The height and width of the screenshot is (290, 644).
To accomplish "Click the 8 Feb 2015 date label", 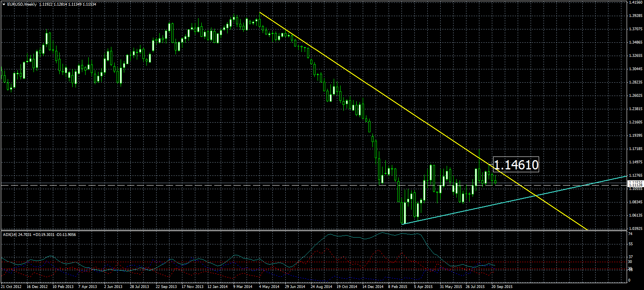I will click(398, 287).
